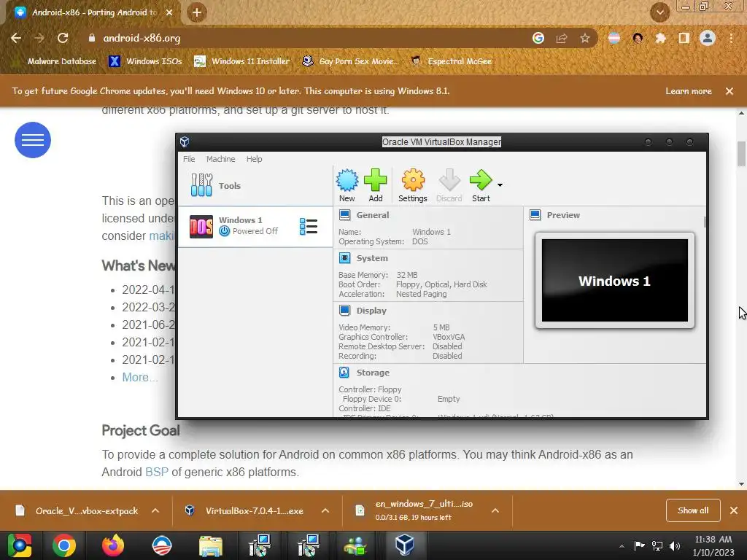Click the webpage vertical scrollbar thumb
The image size is (747, 560).
pyautogui.click(x=741, y=153)
